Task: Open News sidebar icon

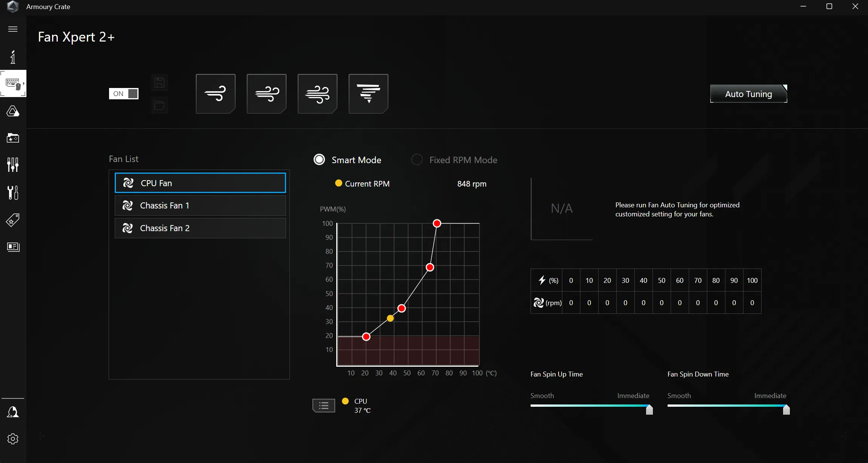Action: coord(13,247)
